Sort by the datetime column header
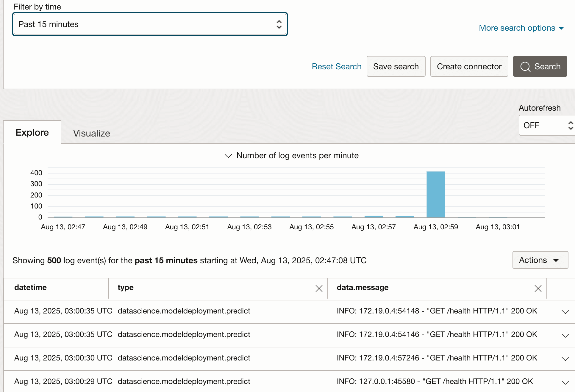Image resolution: width=575 pixels, height=392 pixels. [x=30, y=288]
